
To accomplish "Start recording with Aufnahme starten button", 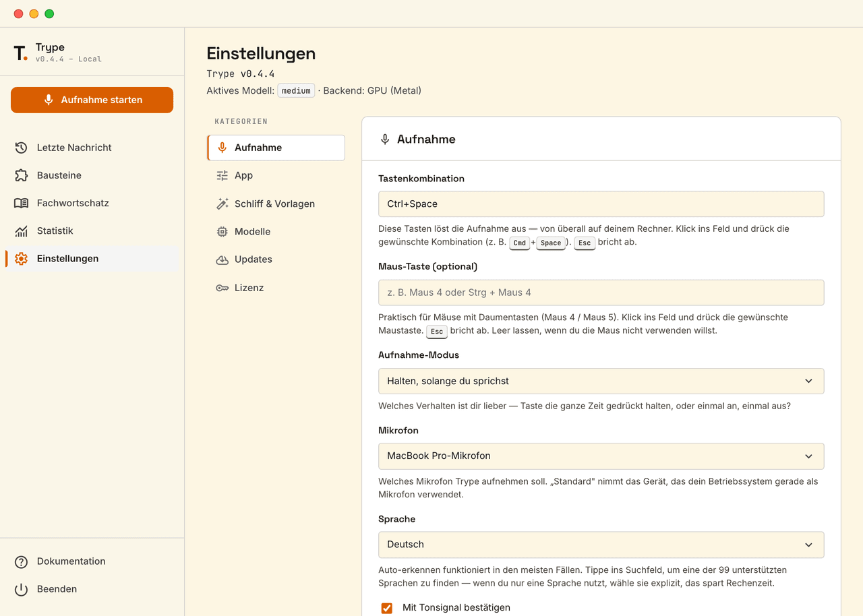I will 92,100.
